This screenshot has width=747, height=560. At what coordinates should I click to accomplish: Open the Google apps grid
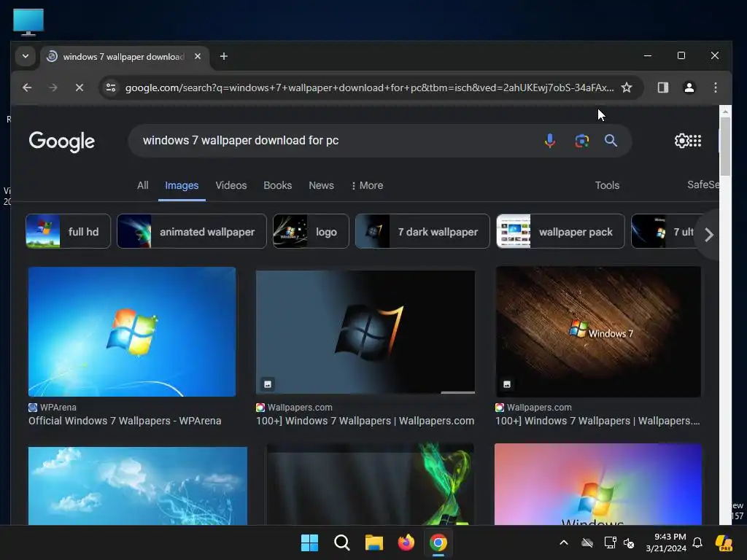[x=695, y=141]
